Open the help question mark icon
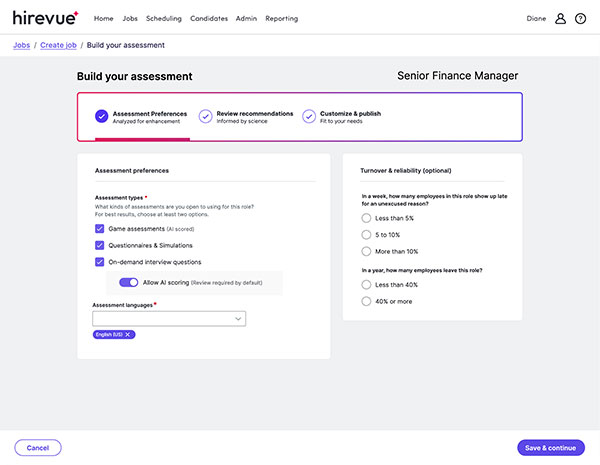 [580, 18]
